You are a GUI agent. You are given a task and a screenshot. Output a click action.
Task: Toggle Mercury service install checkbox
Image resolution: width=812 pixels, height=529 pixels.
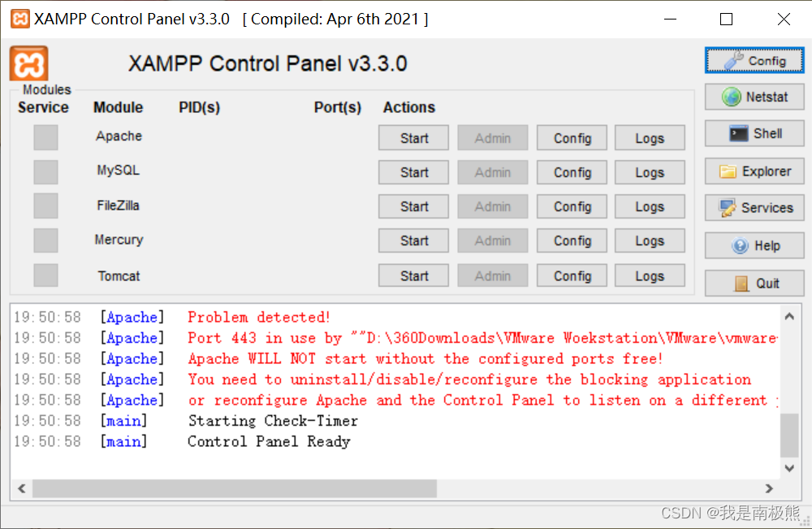[x=45, y=241]
